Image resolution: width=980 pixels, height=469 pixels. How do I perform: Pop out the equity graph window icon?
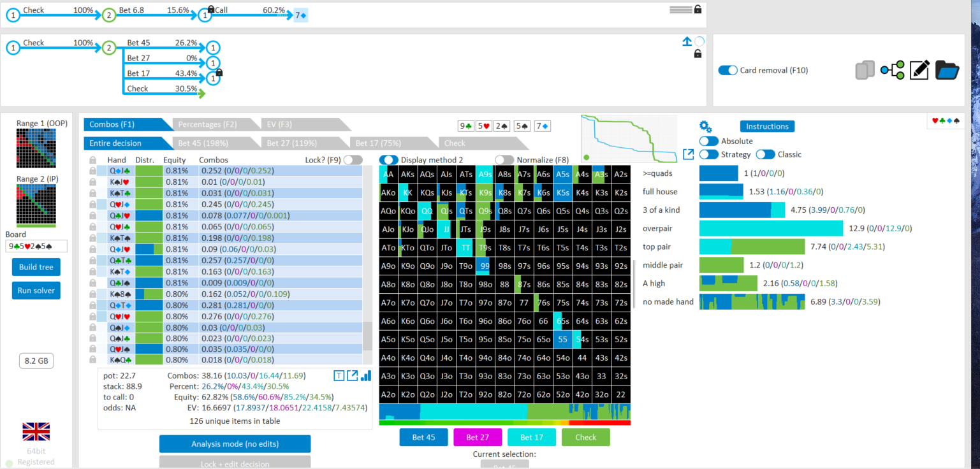[688, 154]
